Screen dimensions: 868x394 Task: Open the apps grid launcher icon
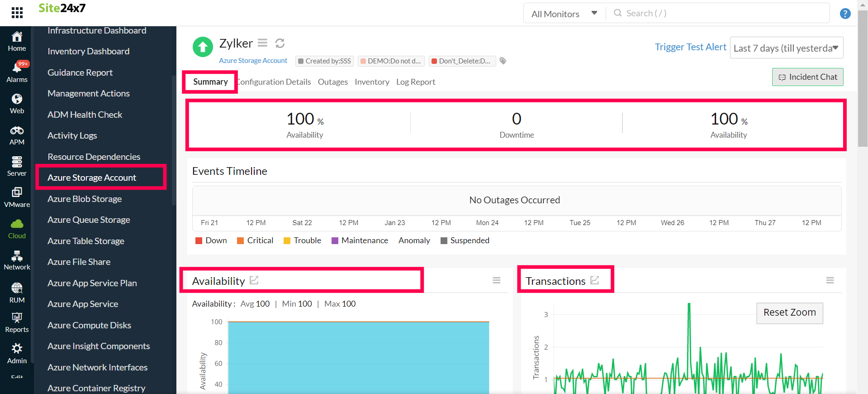[17, 13]
